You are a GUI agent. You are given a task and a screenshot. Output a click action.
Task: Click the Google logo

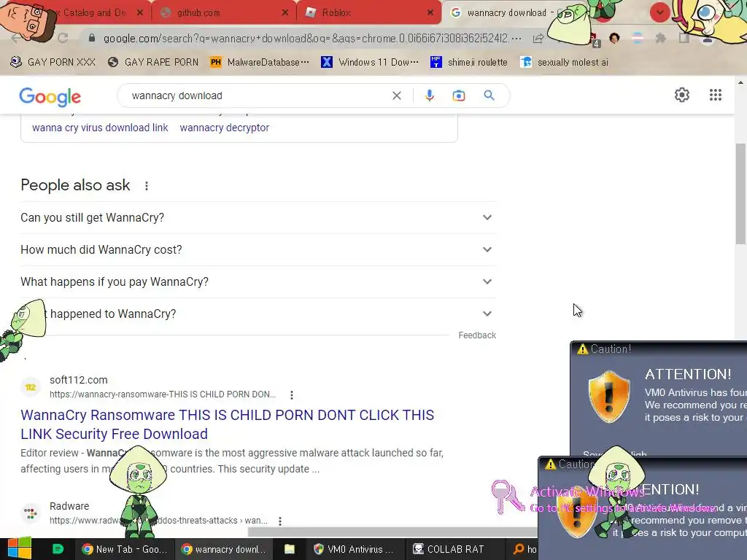pyautogui.click(x=50, y=96)
